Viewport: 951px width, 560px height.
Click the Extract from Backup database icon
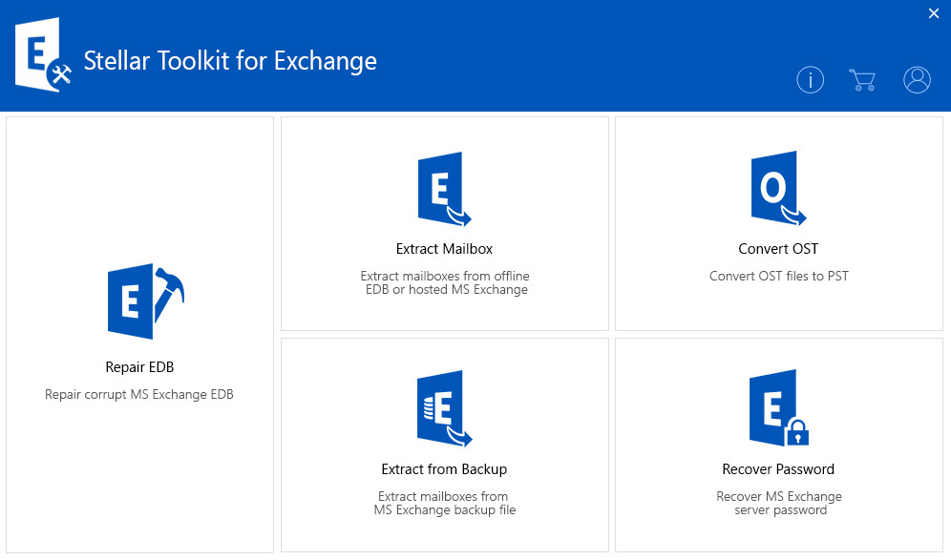coord(444,409)
